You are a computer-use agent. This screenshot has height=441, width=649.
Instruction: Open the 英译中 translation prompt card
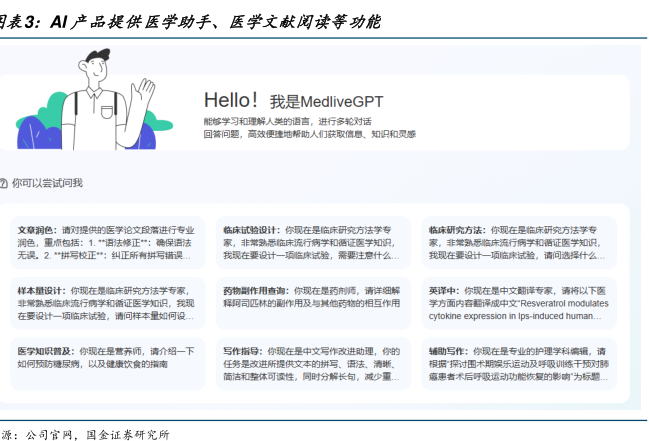point(517,303)
